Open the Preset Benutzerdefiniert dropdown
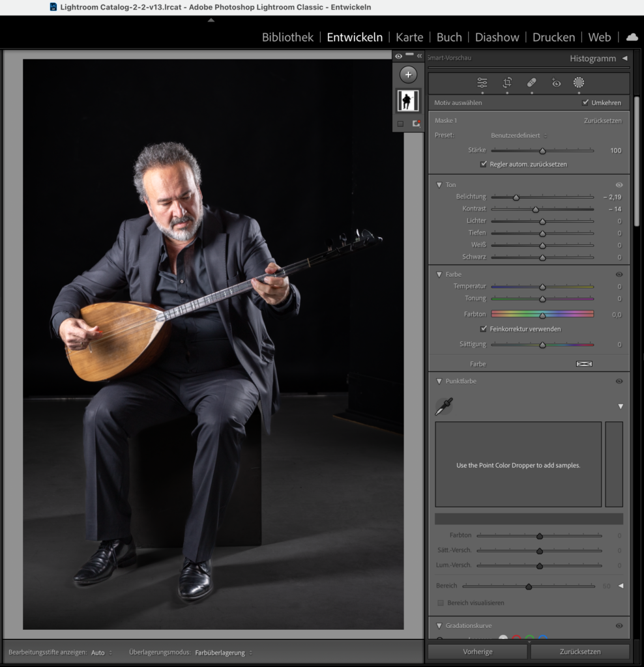The height and width of the screenshot is (667, 644). point(519,135)
